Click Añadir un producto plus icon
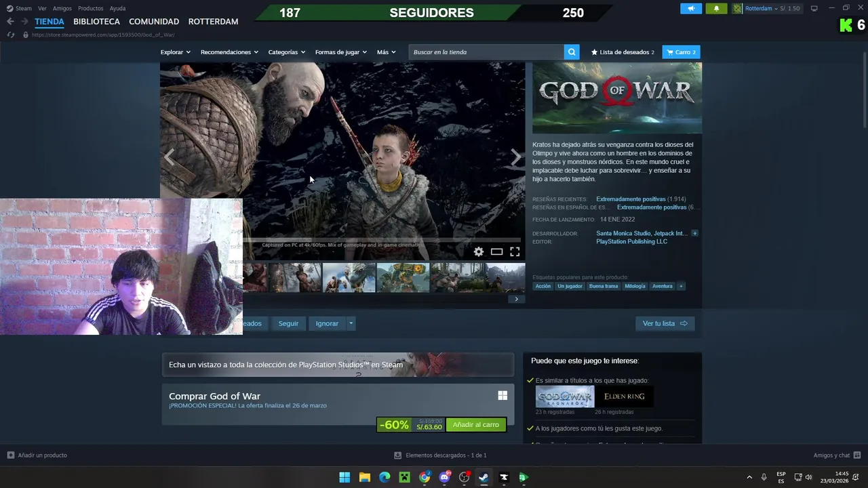Image resolution: width=868 pixels, height=488 pixels. [x=10, y=455]
